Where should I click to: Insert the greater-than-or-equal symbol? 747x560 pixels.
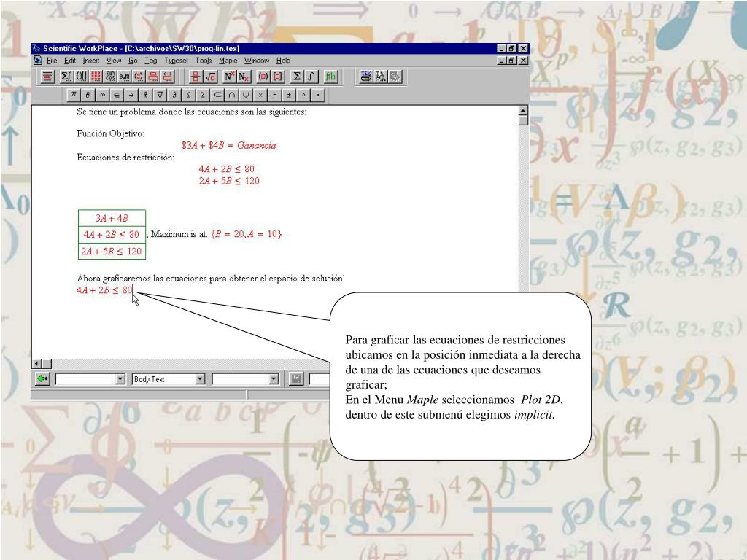(x=203, y=95)
